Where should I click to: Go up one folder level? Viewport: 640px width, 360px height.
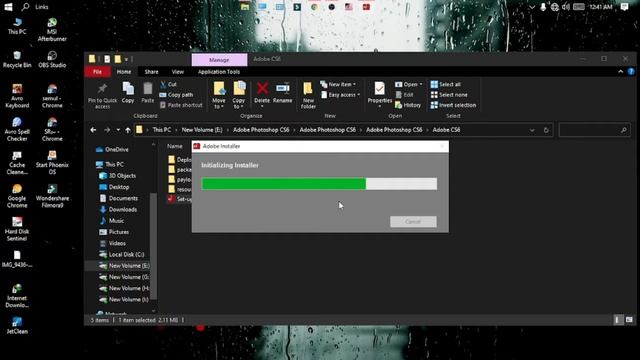pos(128,130)
